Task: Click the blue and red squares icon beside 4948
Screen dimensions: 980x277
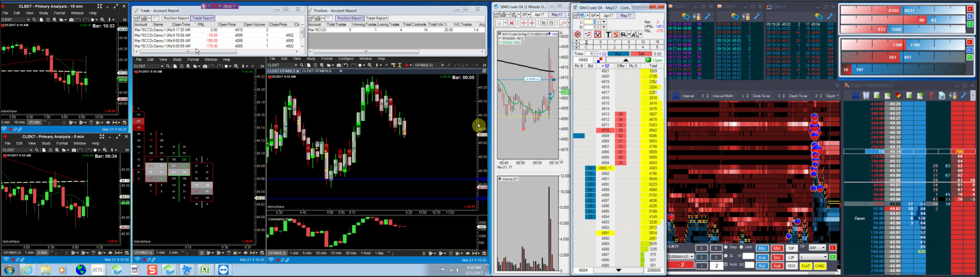Action: click(599, 60)
